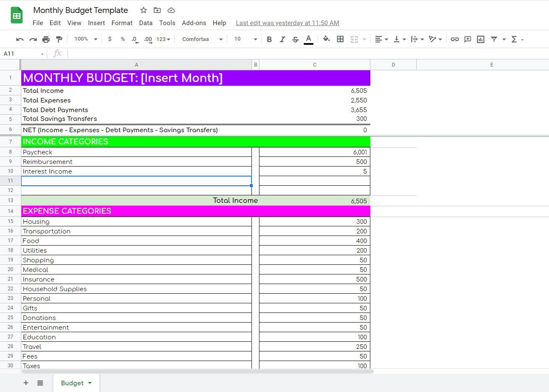
Task: Select the Budget sheet tab
Action: tap(77, 383)
